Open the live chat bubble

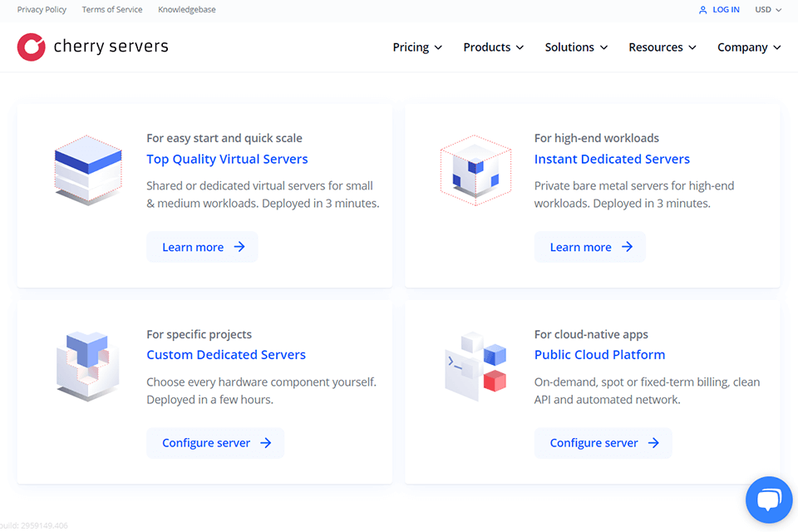(x=769, y=500)
